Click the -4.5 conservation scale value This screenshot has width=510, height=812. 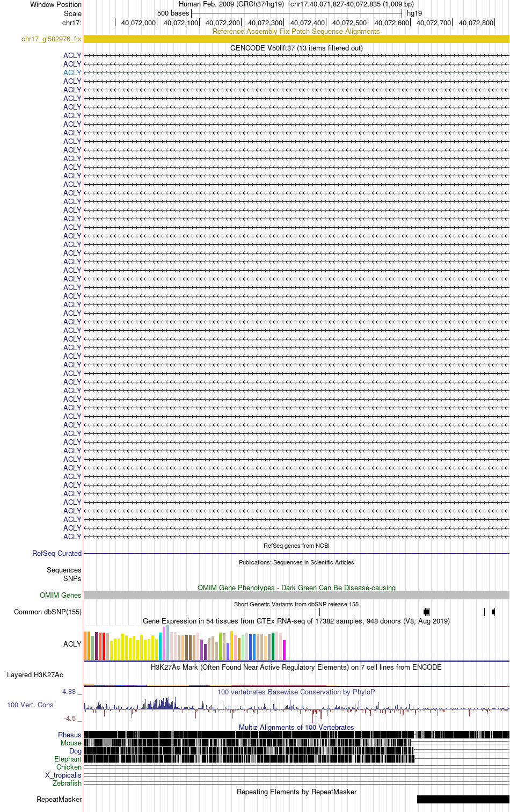coord(70,718)
